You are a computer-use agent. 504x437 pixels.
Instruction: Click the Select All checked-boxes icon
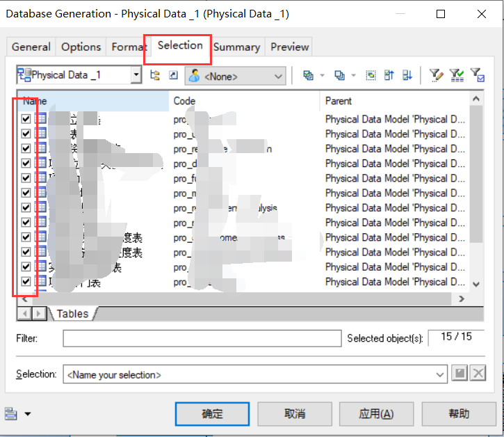click(308, 76)
